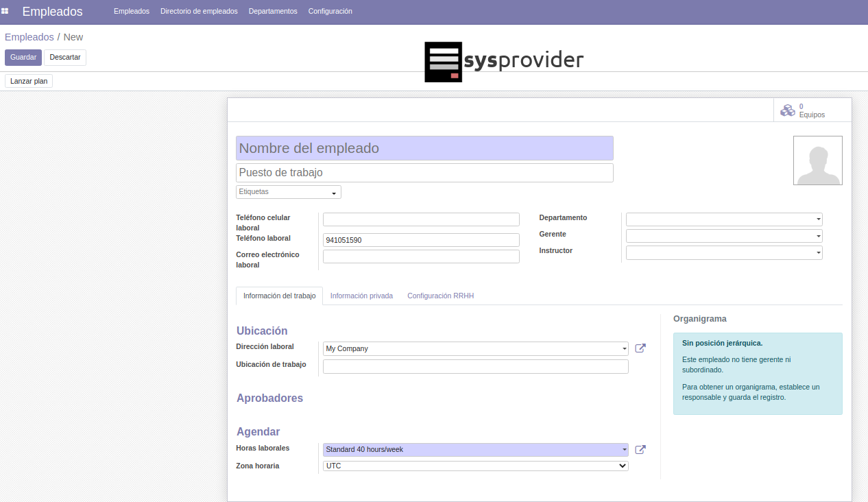Switch to Información privada tab
The image size is (868, 502).
(361, 296)
